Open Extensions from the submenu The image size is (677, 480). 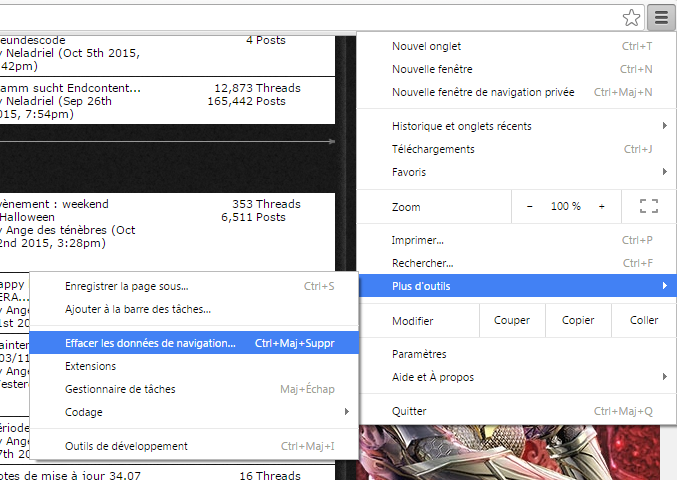[91, 366]
